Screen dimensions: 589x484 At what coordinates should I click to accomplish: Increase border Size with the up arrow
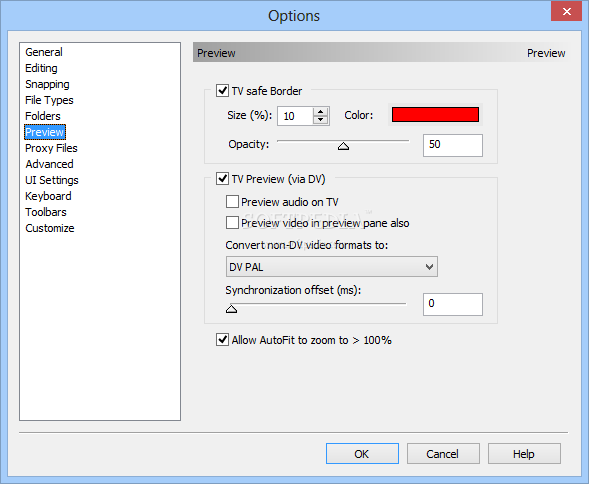click(320, 112)
